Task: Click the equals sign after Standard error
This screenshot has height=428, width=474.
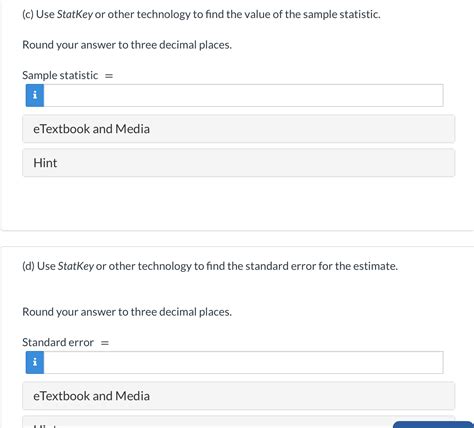Action: (105, 343)
